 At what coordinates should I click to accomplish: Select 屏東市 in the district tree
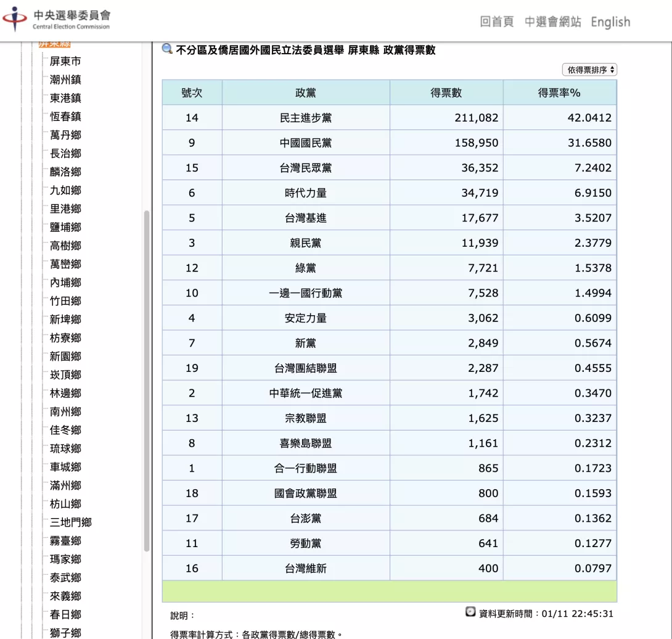click(65, 61)
